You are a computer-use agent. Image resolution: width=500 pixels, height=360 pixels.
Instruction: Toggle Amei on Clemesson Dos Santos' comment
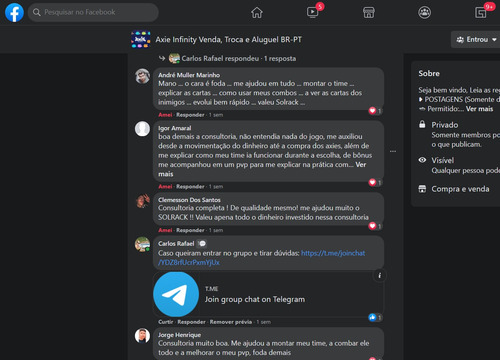click(165, 230)
